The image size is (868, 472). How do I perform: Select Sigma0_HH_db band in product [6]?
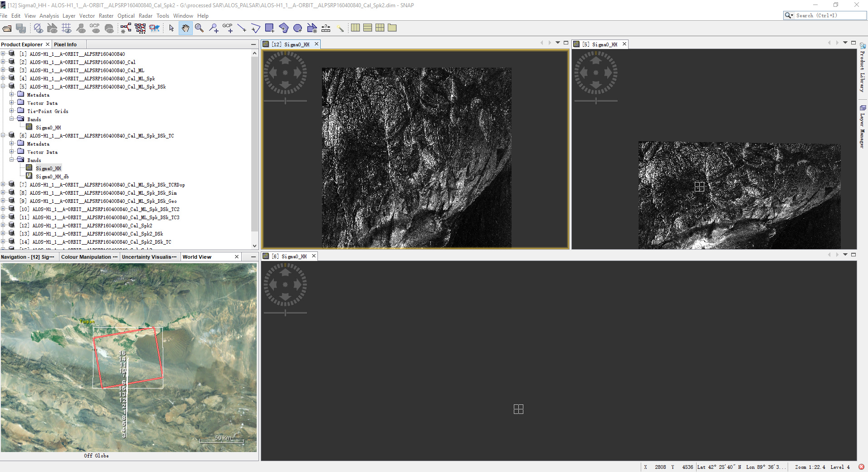pos(52,177)
